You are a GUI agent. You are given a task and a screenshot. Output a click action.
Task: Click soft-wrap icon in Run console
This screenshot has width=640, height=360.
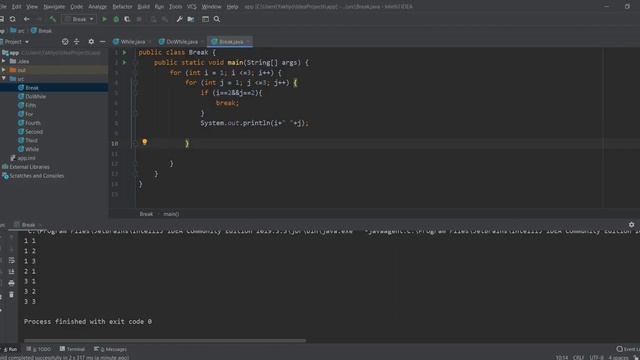pyautogui.click(x=11, y=260)
